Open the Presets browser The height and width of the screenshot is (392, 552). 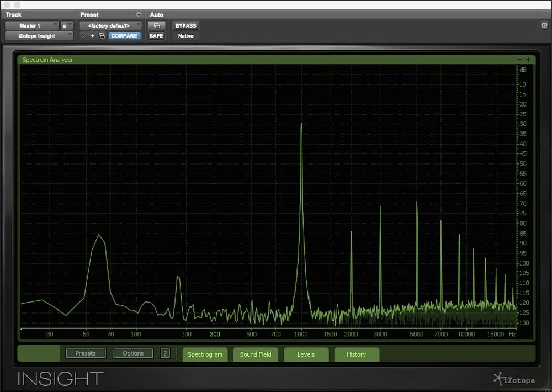[x=86, y=353]
